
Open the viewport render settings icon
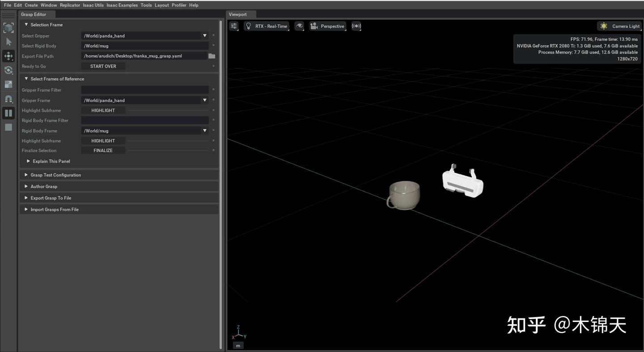[233, 26]
